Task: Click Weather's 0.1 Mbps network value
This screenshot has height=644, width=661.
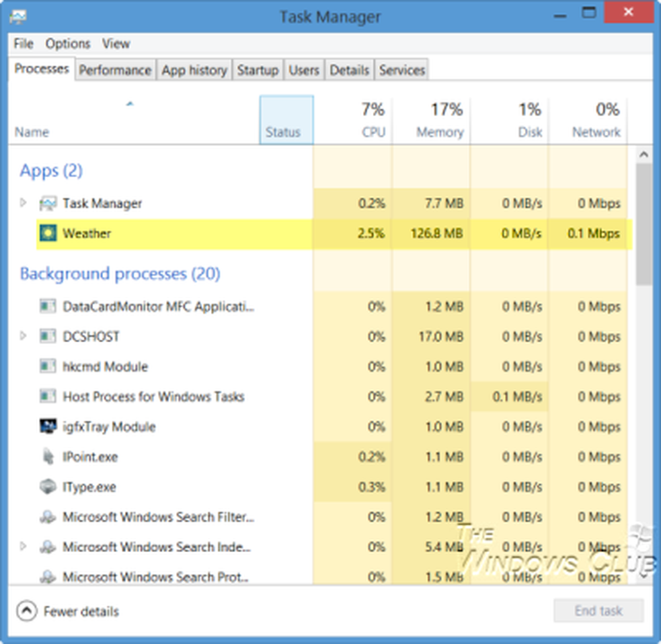Action: (x=594, y=233)
